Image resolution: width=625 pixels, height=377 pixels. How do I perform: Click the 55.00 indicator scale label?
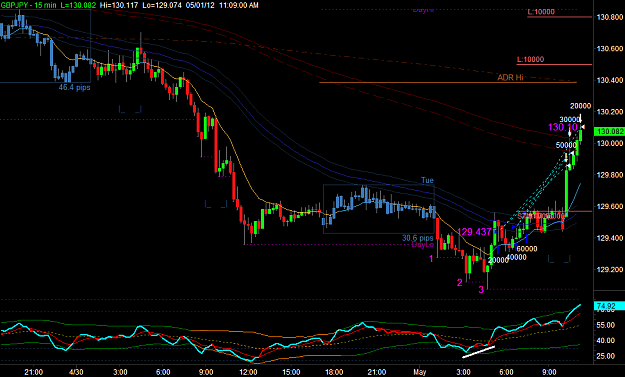click(606, 325)
